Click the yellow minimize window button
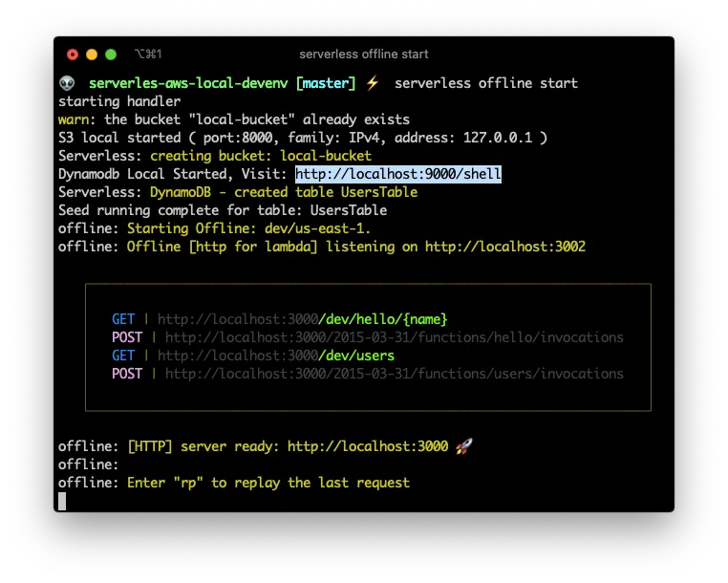The height and width of the screenshot is (583, 728). click(92, 54)
